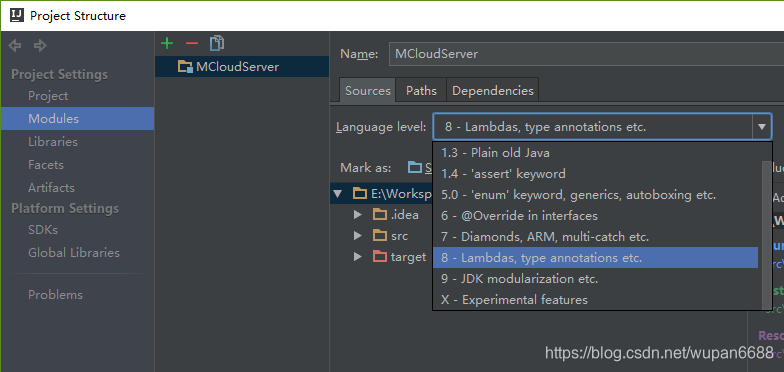The height and width of the screenshot is (372, 784).
Task: Choose 6 - @Override in interfaces
Action: 596,216
